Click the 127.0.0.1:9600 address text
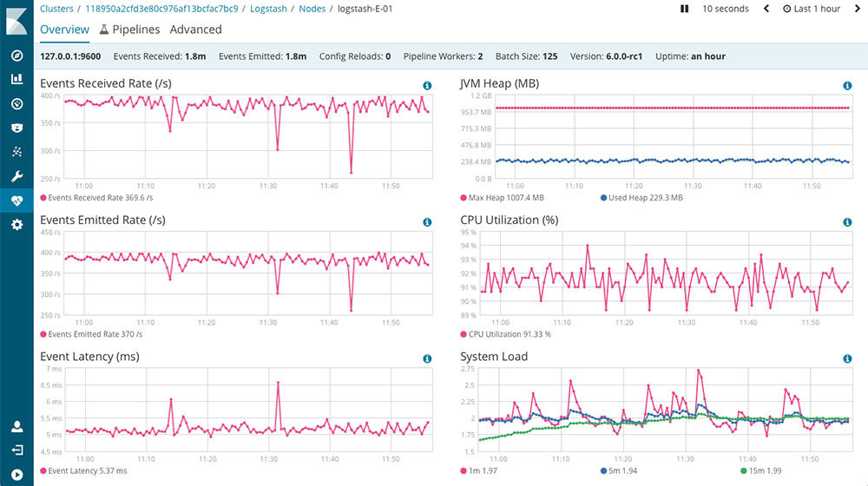 pos(70,56)
